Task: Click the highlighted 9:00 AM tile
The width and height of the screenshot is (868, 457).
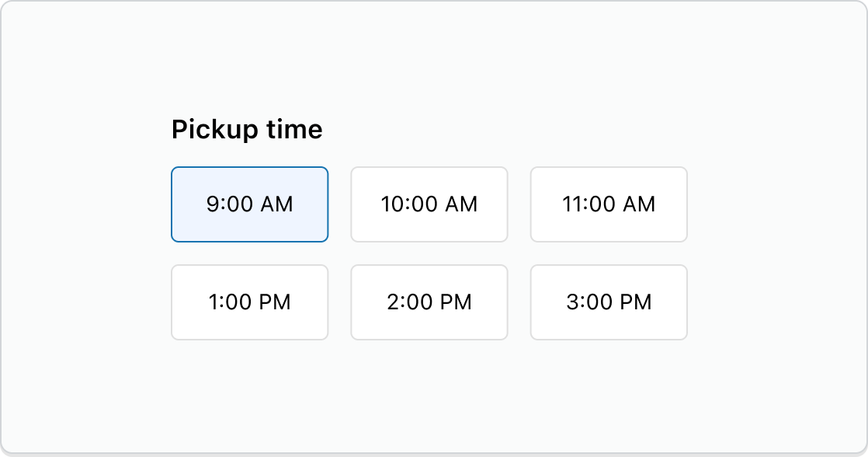Action: pyautogui.click(x=250, y=204)
